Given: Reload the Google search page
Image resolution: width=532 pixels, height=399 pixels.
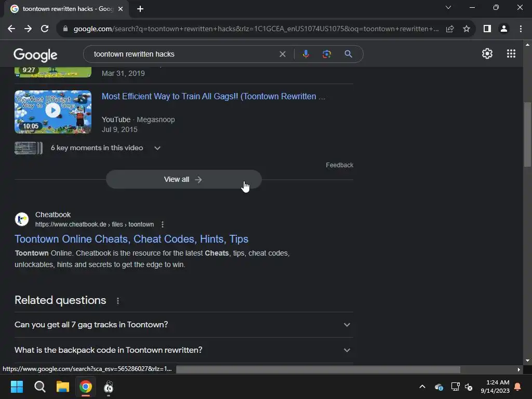Looking at the screenshot, I should (45, 29).
